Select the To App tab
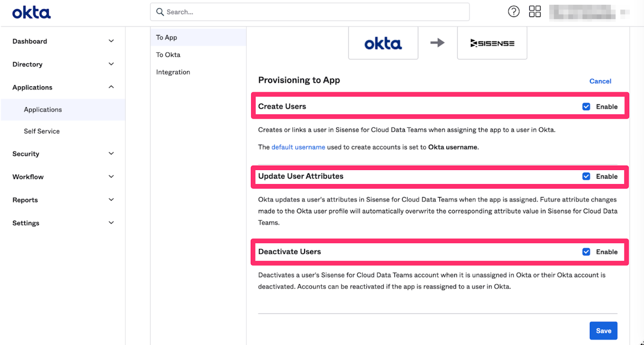 (x=198, y=37)
